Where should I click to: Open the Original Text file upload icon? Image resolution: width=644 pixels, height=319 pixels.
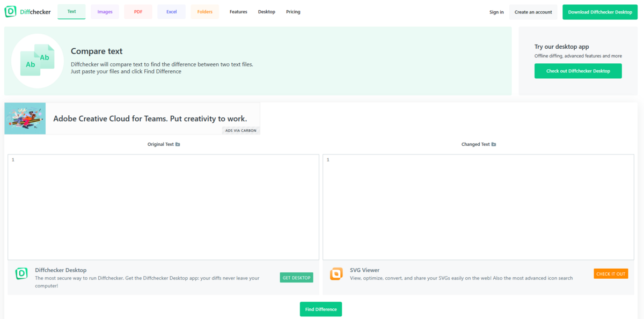coord(178,144)
